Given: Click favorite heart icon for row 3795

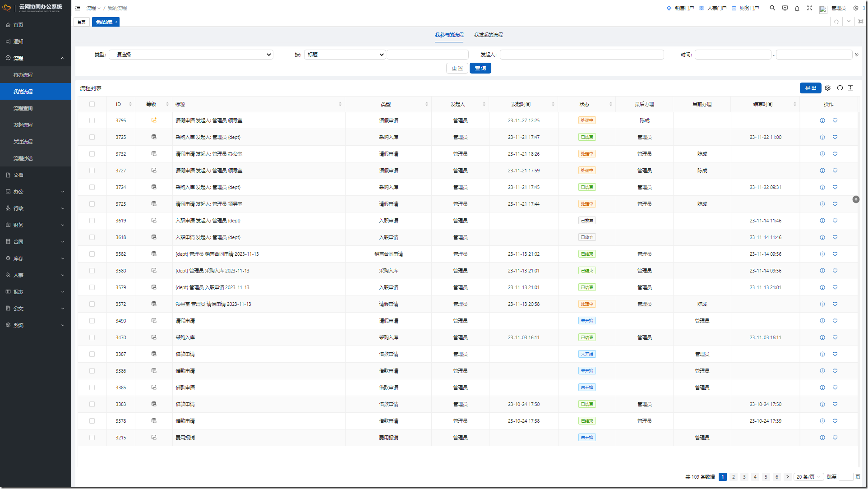Looking at the screenshot, I should pos(835,120).
